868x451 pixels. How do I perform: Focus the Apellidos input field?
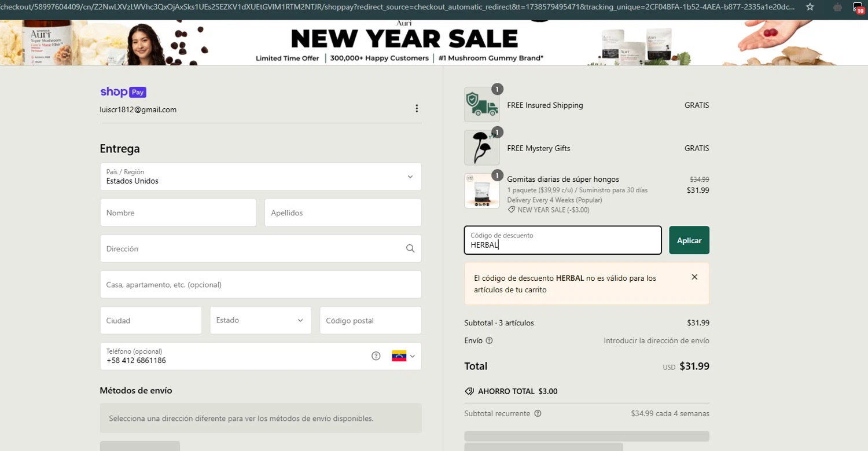(343, 212)
